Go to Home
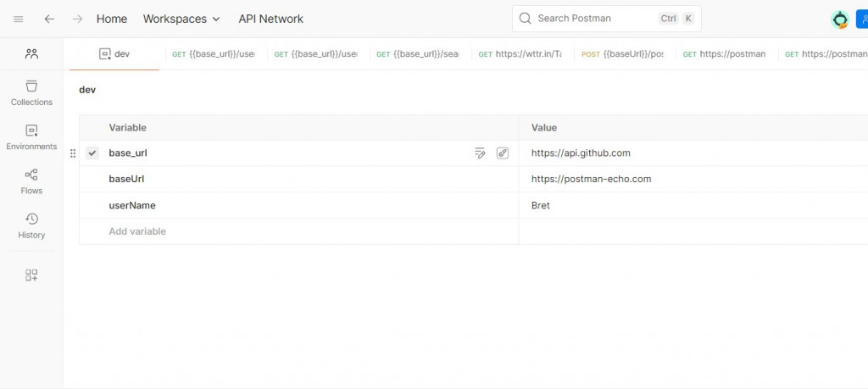This screenshot has width=868, height=389. (x=112, y=19)
